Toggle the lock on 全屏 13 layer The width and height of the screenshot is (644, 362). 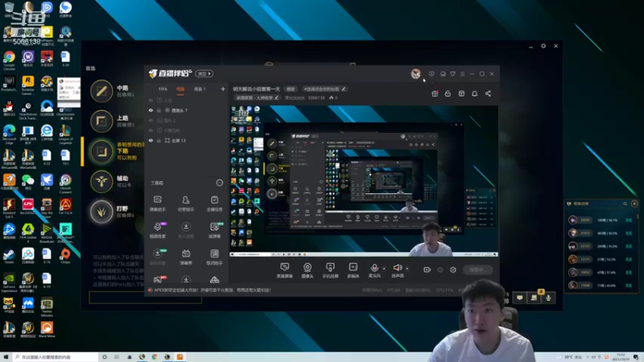point(159,140)
